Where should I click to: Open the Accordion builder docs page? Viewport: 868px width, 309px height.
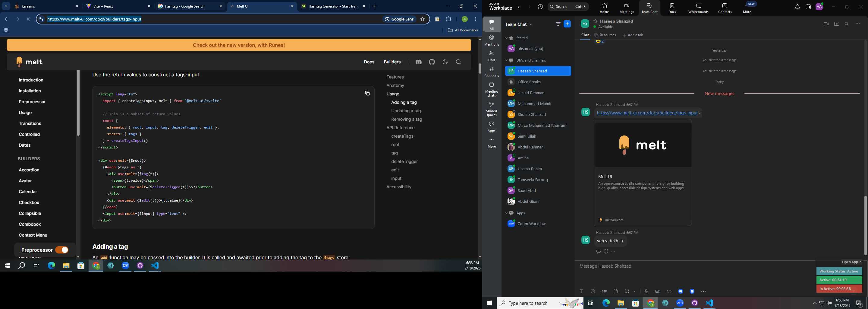pos(29,170)
